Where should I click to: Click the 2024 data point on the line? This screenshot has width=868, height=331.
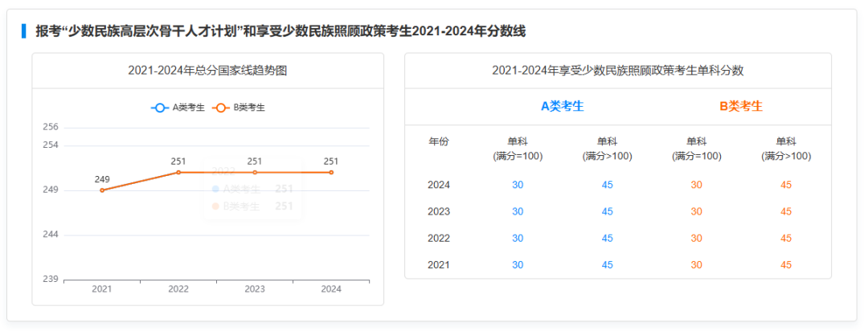(331, 172)
